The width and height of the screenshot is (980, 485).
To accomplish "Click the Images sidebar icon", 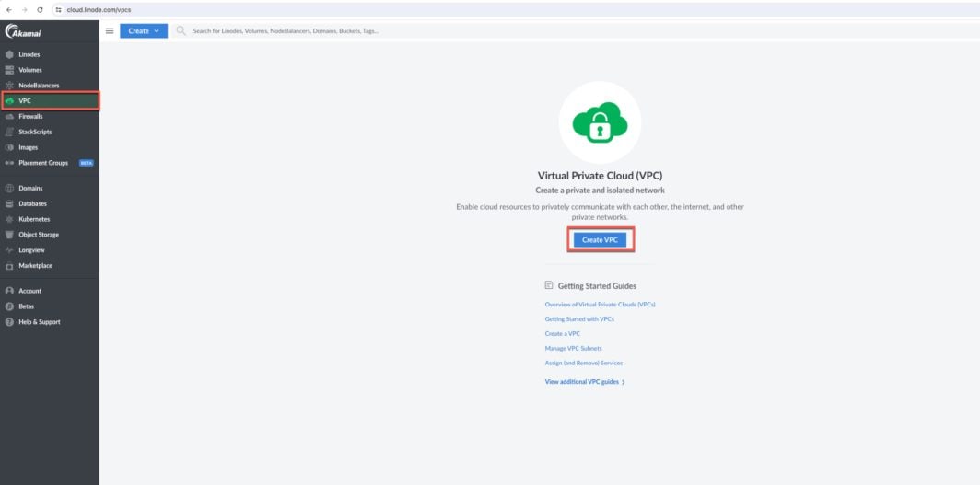I will pyautogui.click(x=9, y=148).
